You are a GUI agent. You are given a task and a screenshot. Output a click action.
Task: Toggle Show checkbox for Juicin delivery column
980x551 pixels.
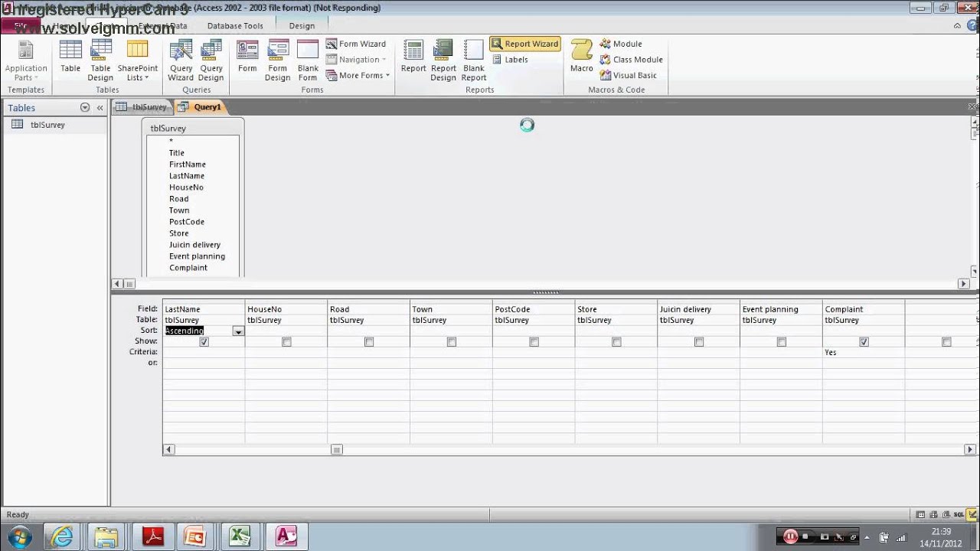click(x=699, y=342)
